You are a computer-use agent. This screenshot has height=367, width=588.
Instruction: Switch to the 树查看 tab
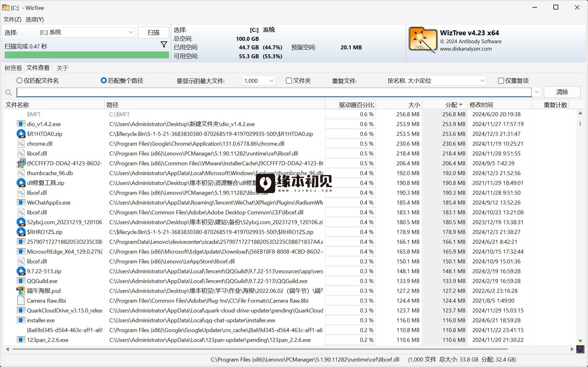(x=13, y=68)
